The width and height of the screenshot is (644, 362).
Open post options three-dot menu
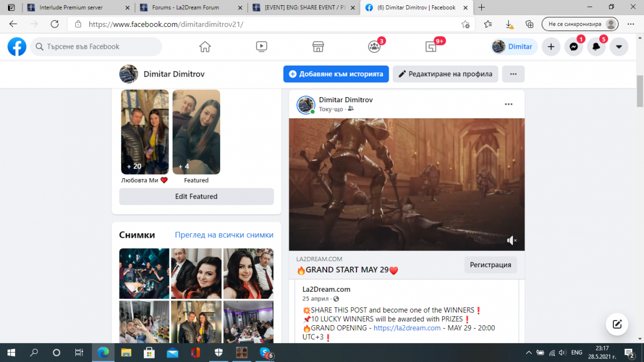(x=508, y=105)
